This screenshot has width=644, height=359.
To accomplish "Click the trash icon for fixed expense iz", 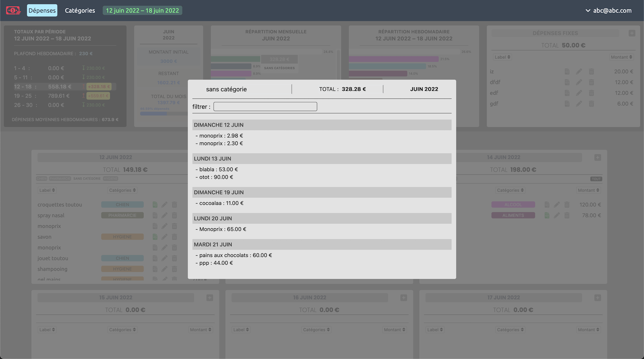I will (x=591, y=71).
